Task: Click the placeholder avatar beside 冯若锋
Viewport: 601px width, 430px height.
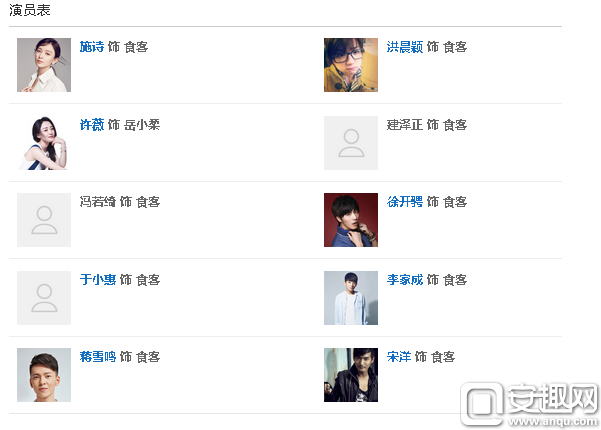Action: tap(44, 220)
